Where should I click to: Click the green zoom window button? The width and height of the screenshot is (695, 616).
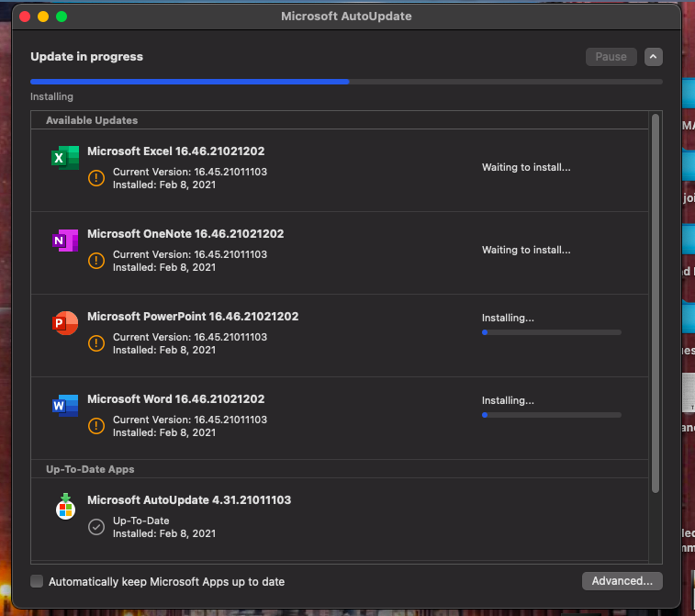pos(62,17)
